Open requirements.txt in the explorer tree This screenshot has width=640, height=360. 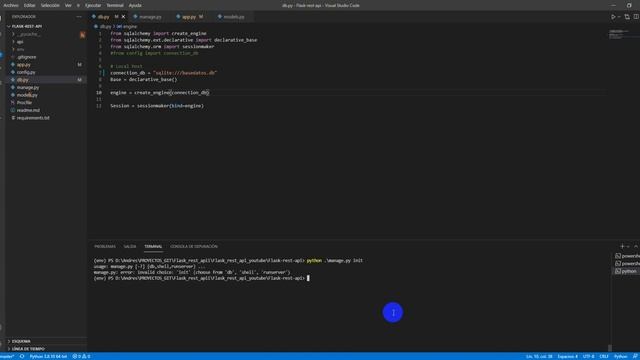(x=33, y=118)
